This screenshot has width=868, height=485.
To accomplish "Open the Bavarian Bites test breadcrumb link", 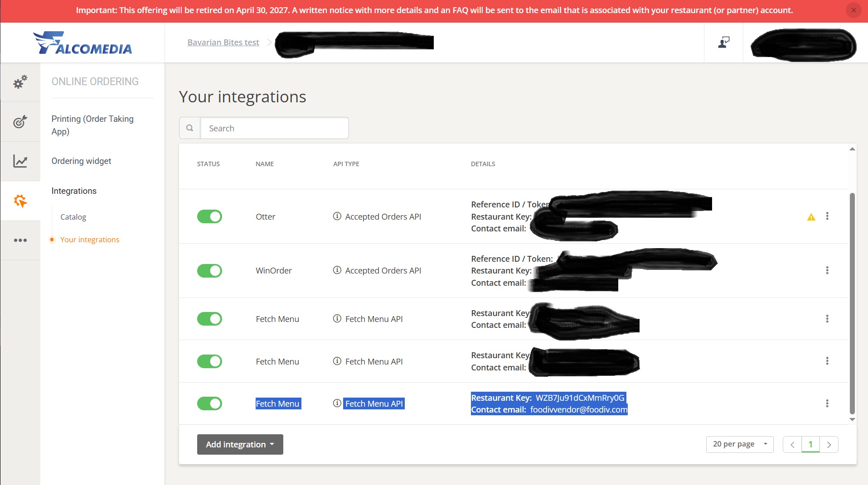I will click(x=223, y=42).
